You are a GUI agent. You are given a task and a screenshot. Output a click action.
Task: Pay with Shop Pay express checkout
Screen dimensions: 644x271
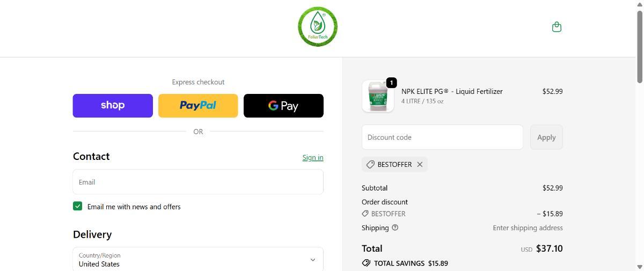pos(113,106)
